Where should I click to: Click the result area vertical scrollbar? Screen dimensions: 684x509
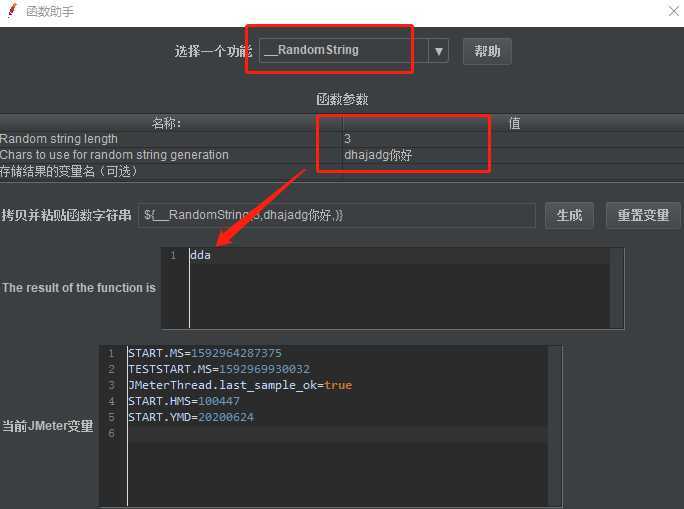pyautogui.click(x=616, y=288)
